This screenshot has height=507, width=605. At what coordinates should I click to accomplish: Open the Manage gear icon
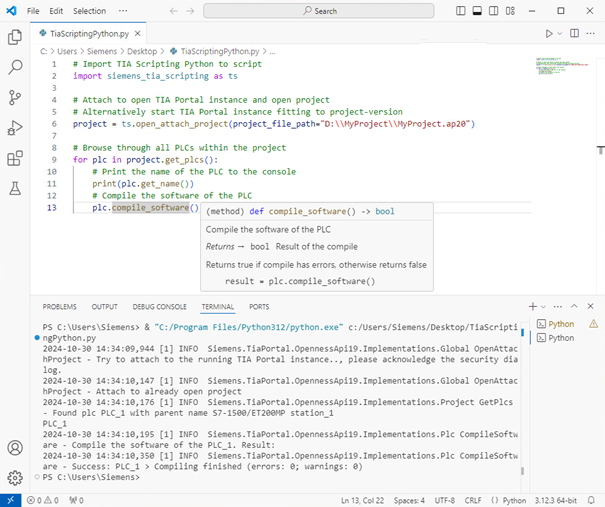click(x=15, y=478)
